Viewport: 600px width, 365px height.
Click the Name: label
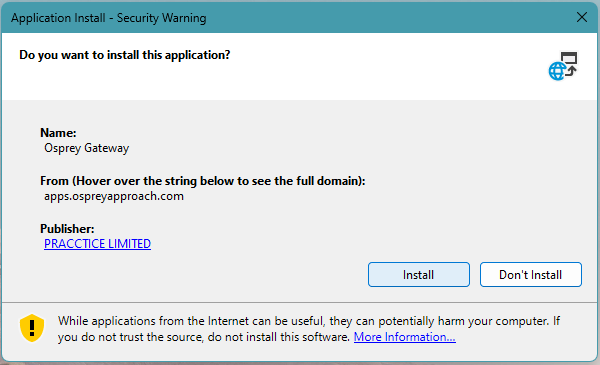[58, 133]
